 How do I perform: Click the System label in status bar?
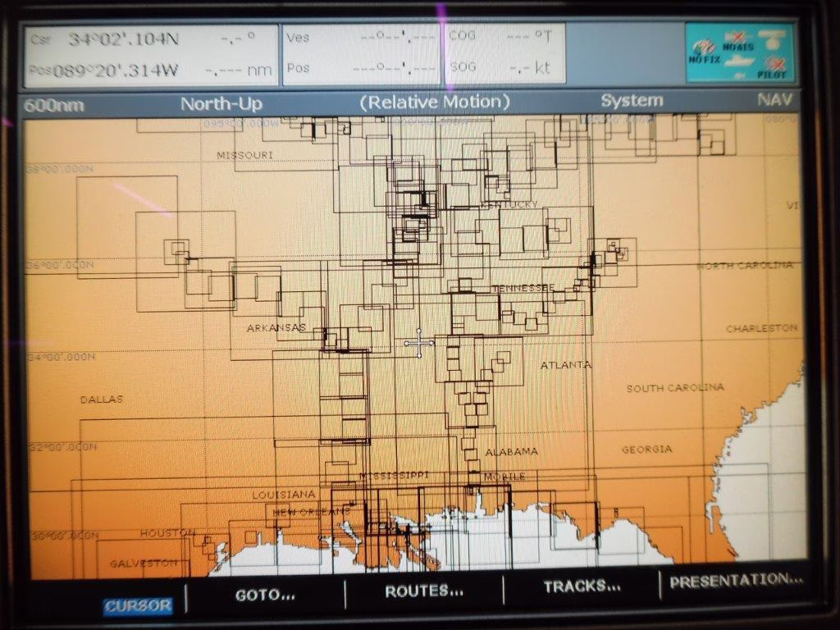[632, 101]
